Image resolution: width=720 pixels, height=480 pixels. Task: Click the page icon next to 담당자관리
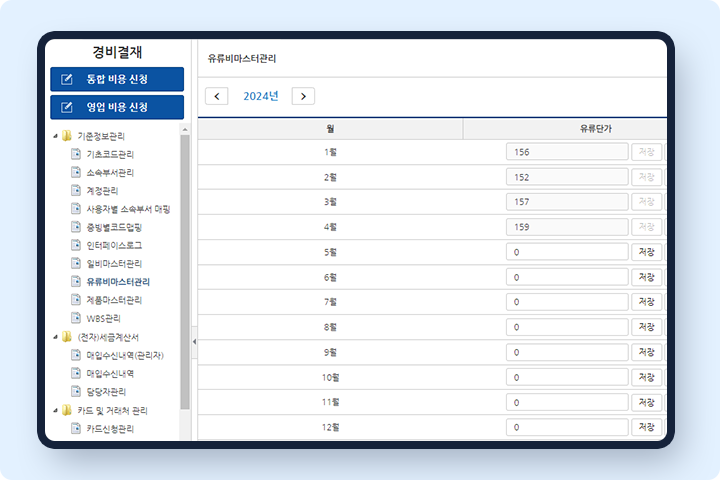(x=76, y=391)
